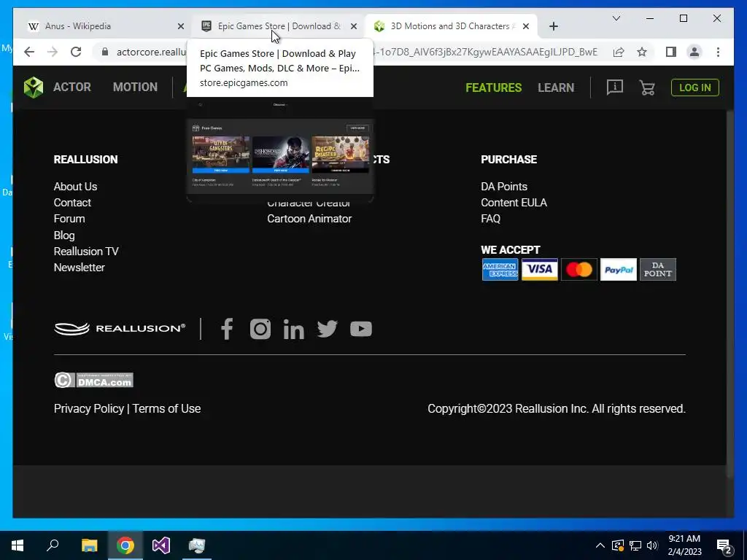Open the Cartoon Animator link

pos(309,219)
